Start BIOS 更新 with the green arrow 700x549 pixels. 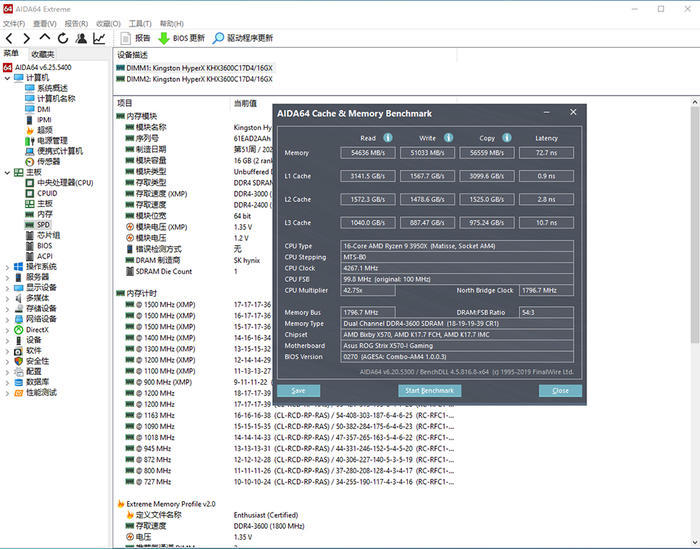click(x=182, y=38)
